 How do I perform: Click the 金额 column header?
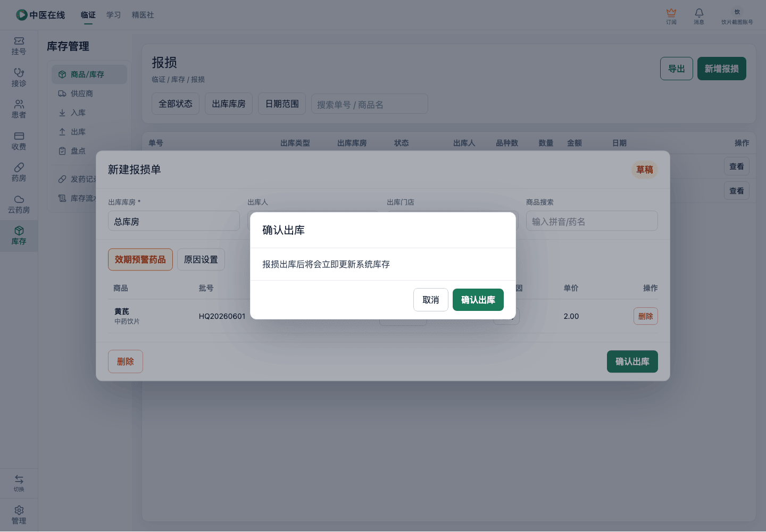[x=574, y=143]
